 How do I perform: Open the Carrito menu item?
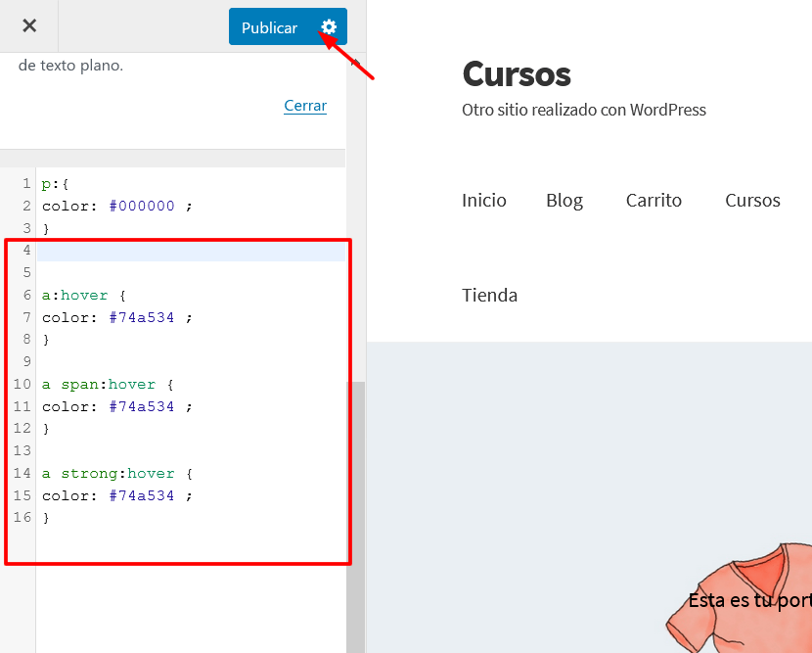tap(654, 200)
